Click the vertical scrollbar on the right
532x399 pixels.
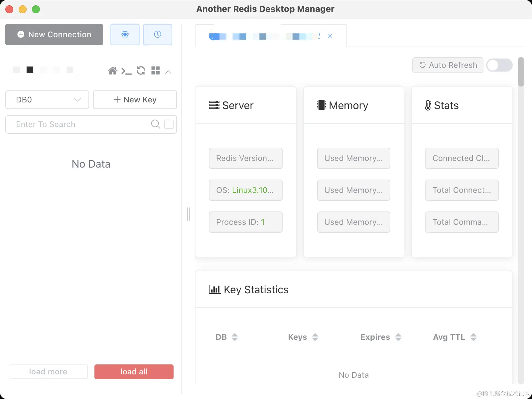(x=521, y=72)
